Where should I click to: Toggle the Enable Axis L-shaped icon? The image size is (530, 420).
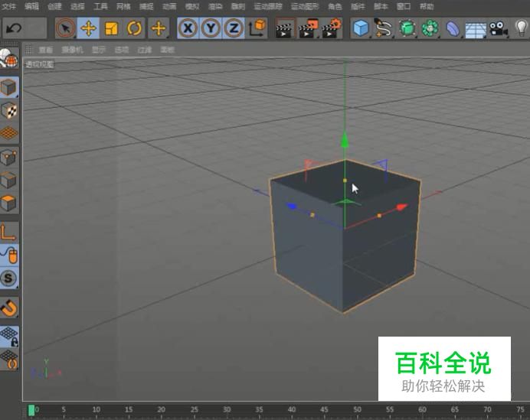[9, 232]
